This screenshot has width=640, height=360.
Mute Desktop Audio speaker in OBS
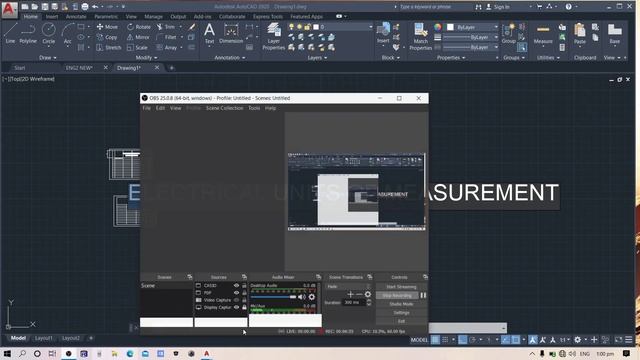tap(302, 297)
